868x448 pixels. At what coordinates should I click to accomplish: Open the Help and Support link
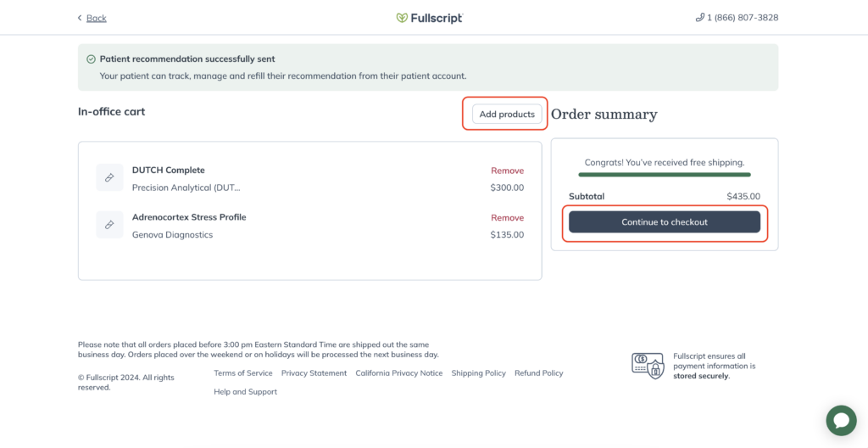coord(245,392)
